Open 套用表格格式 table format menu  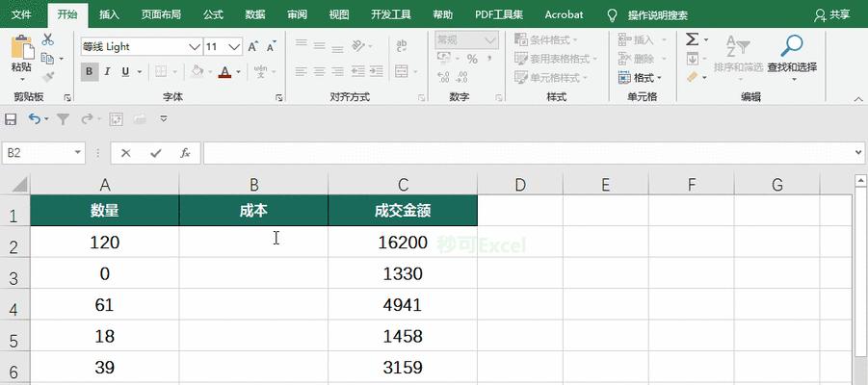556,59
